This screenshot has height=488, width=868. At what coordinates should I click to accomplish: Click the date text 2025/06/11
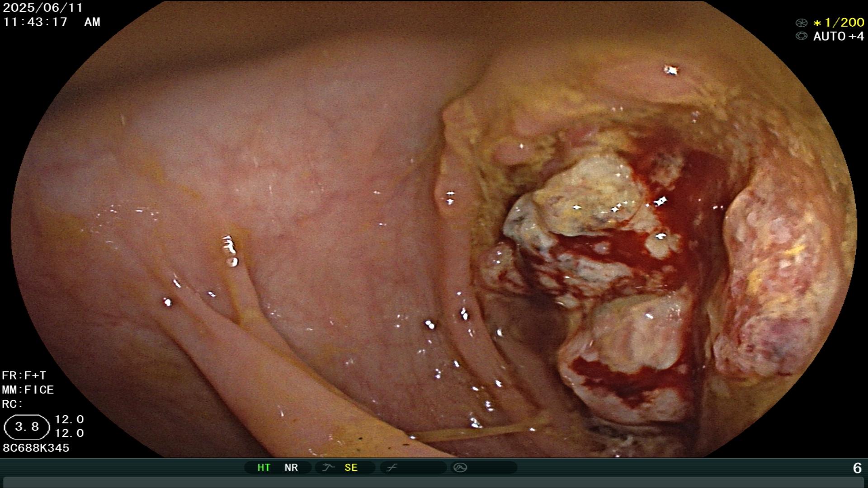43,8
